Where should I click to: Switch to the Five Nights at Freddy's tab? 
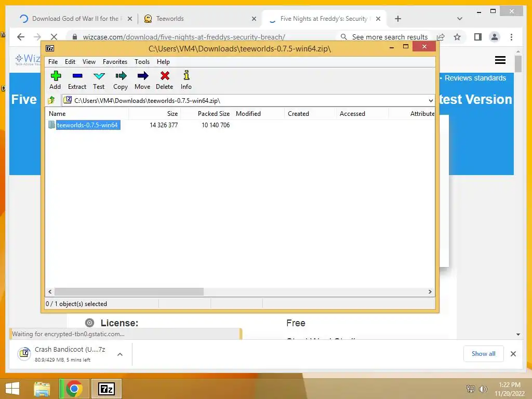pos(324,19)
